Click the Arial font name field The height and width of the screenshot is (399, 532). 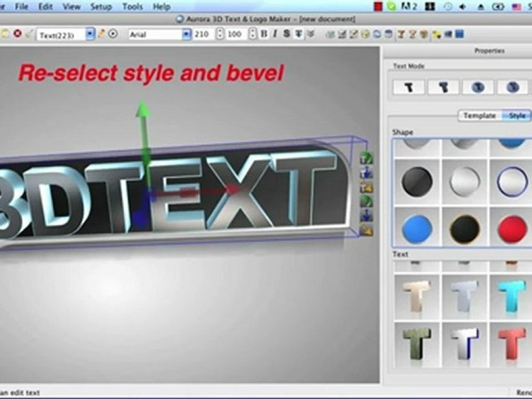point(155,34)
